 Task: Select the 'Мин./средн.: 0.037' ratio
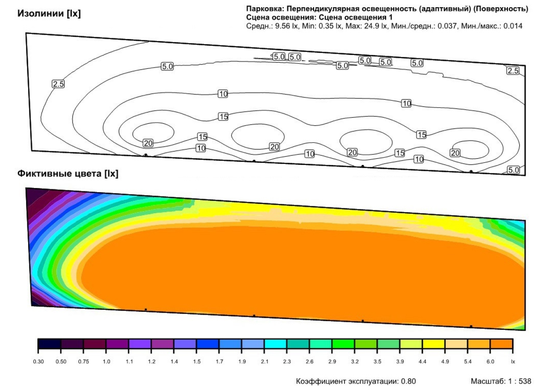(423, 26)
